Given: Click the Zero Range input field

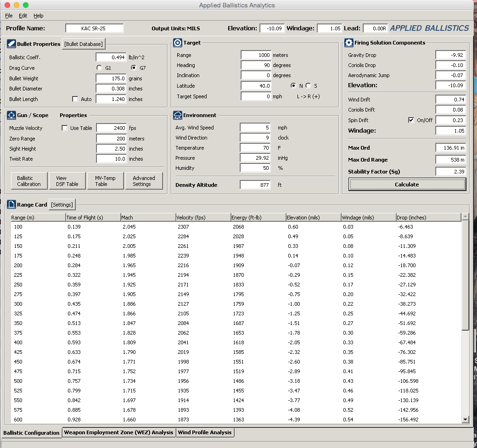Looking at the screenshot, I should [x=112, y=138].
